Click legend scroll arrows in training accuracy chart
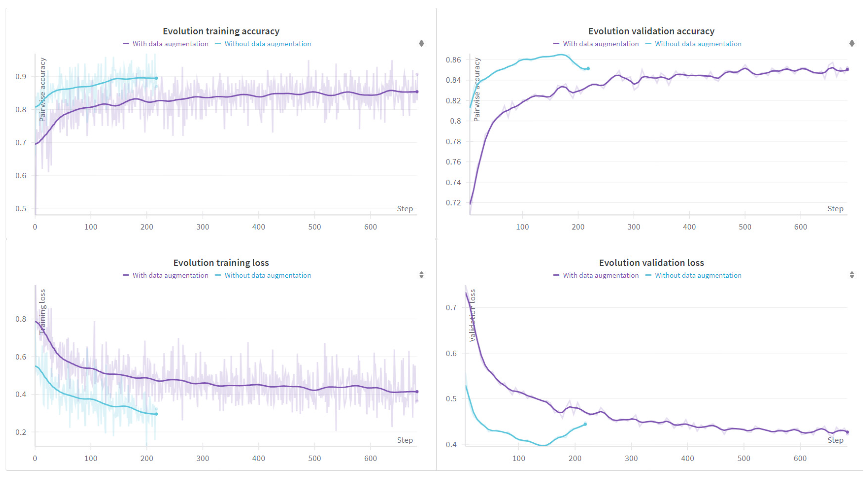The width and height of the screenshot is (868, 477). (421, 43)
